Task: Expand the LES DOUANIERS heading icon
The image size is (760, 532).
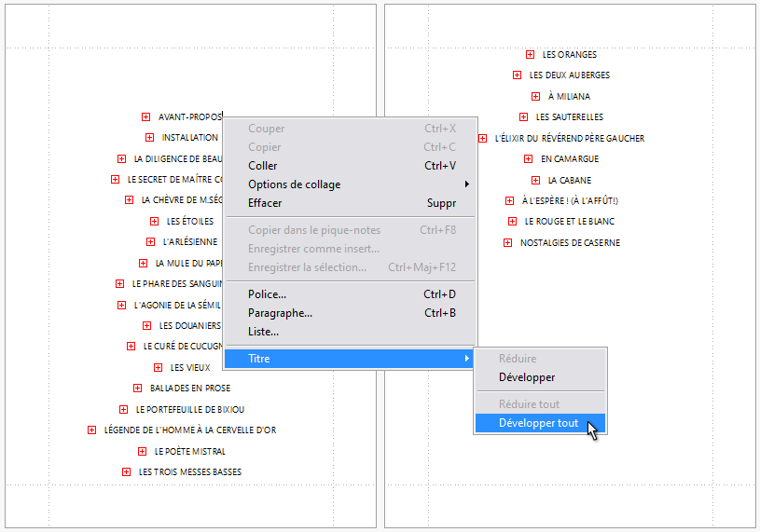Action: coord(146,326)
